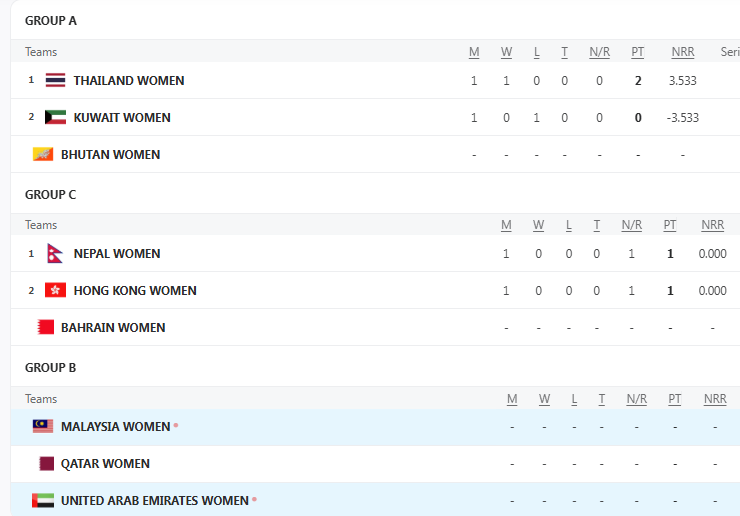This screenshot has width=740, height=516.
Task: Click the Nepal flag icon
Action: 55,253
